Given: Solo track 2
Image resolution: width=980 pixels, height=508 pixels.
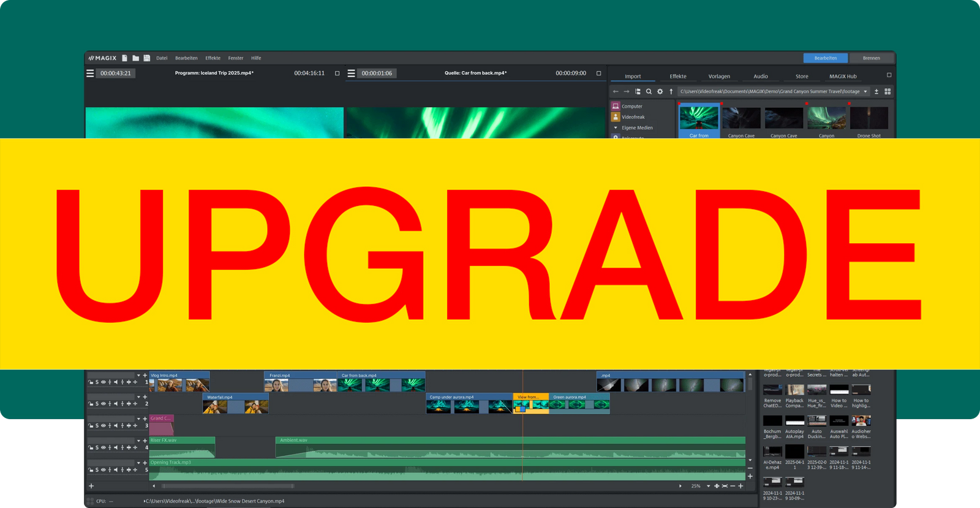Looking at the screenshot, I should coord(97,404).
